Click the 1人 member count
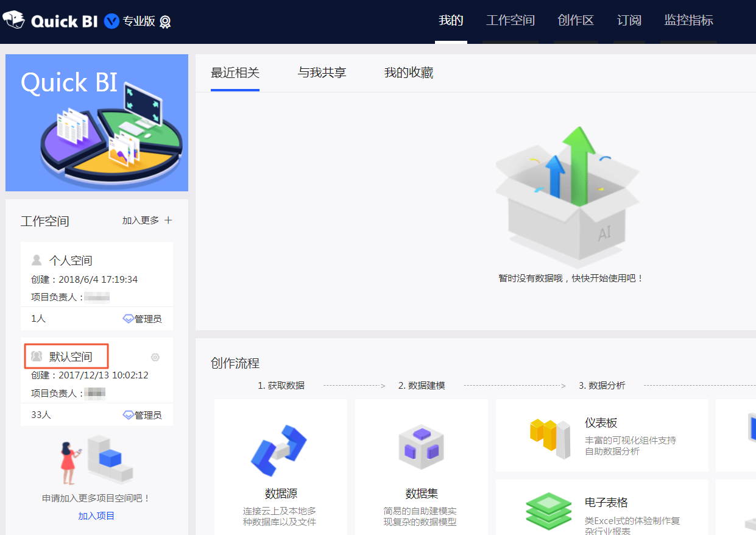Image resolution: width=756 pixels, height=535 pixels. click(38, 319)
